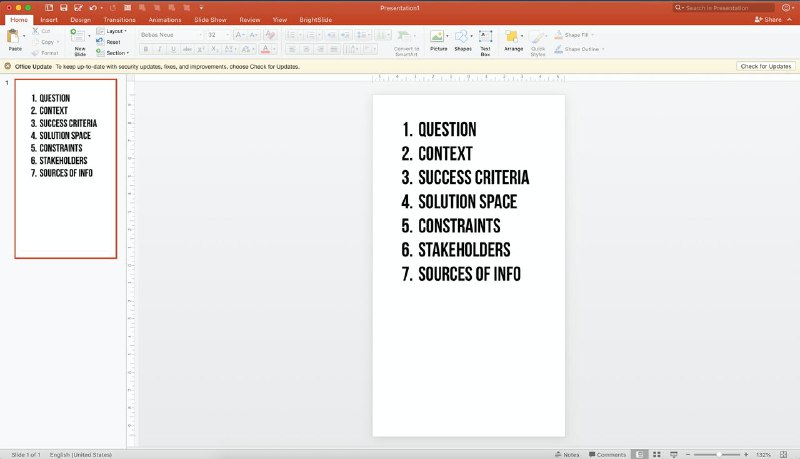Expand the Layout dropdown

click(x=112, y=31)
